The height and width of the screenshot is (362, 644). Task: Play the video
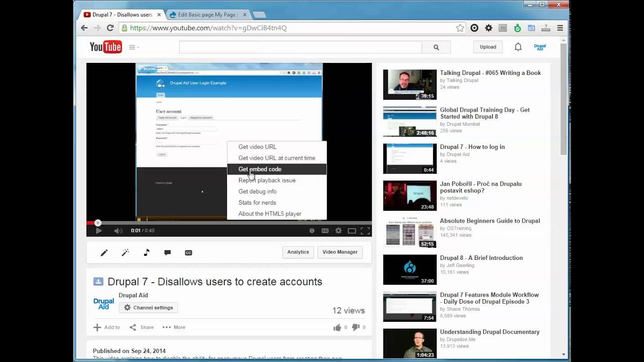99,231
